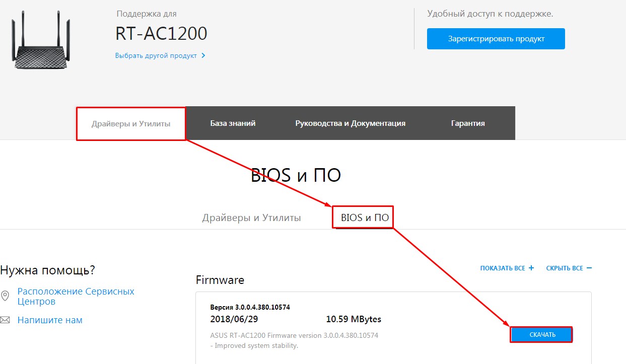626x364 pixels.
Task: Click the large 'BIOS и ПО' page heading
Action: [296, 176]
